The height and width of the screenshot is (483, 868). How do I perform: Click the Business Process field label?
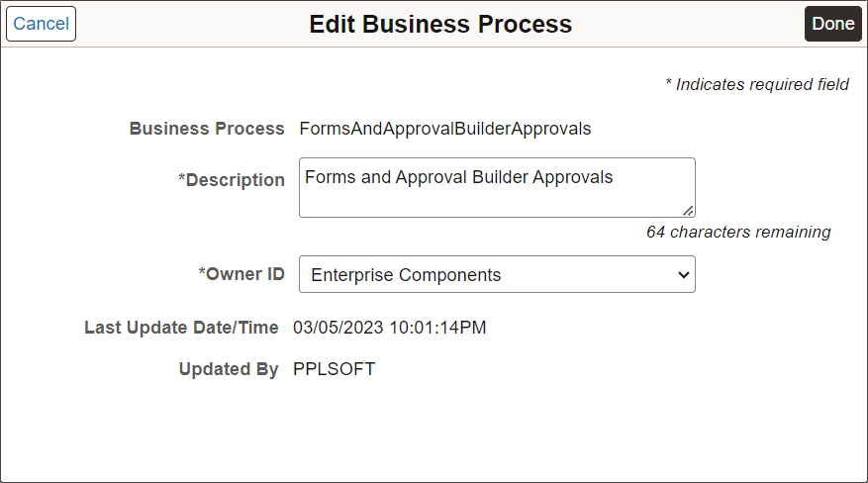coord(207,129)
